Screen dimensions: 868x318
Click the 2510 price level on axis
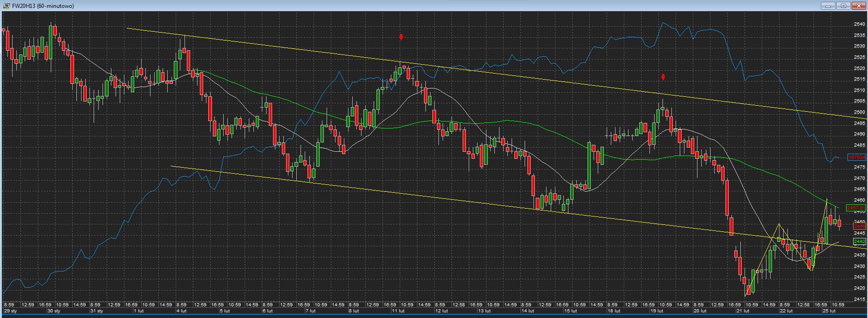[860, 90]
